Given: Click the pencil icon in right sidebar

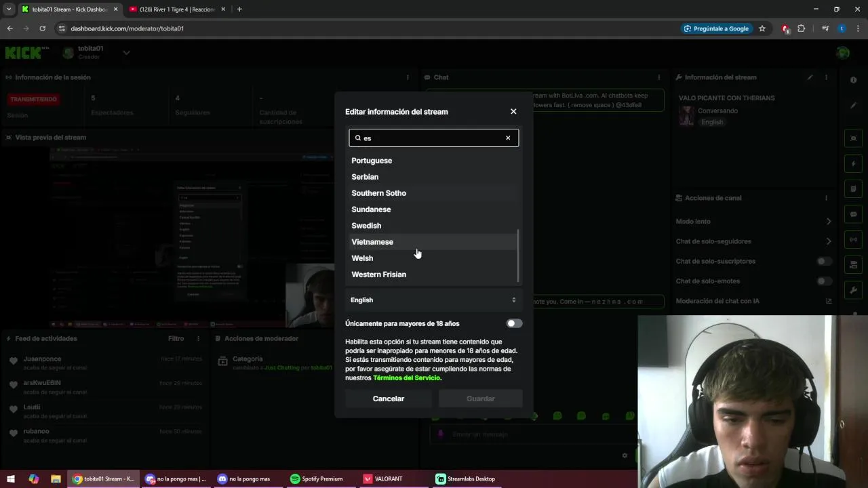Looking at the screenshot, I should pyautogui.click(x=854, y=106).
